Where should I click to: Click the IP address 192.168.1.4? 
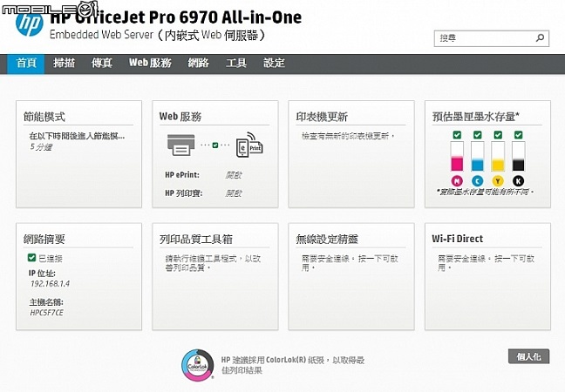point(50,284)
